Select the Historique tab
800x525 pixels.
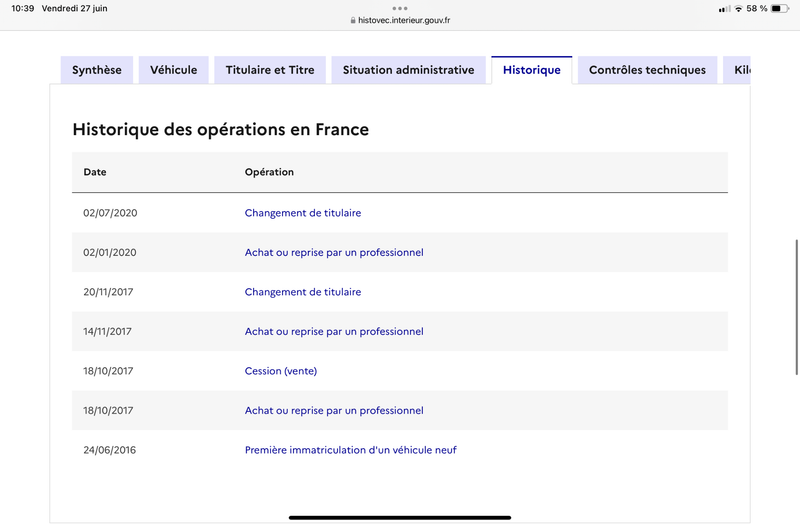[x=532, y=70]
